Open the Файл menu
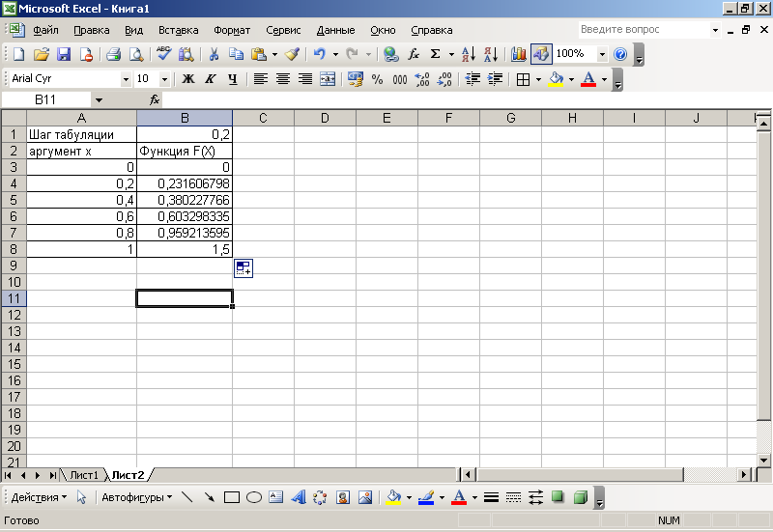 coord(45,30)
